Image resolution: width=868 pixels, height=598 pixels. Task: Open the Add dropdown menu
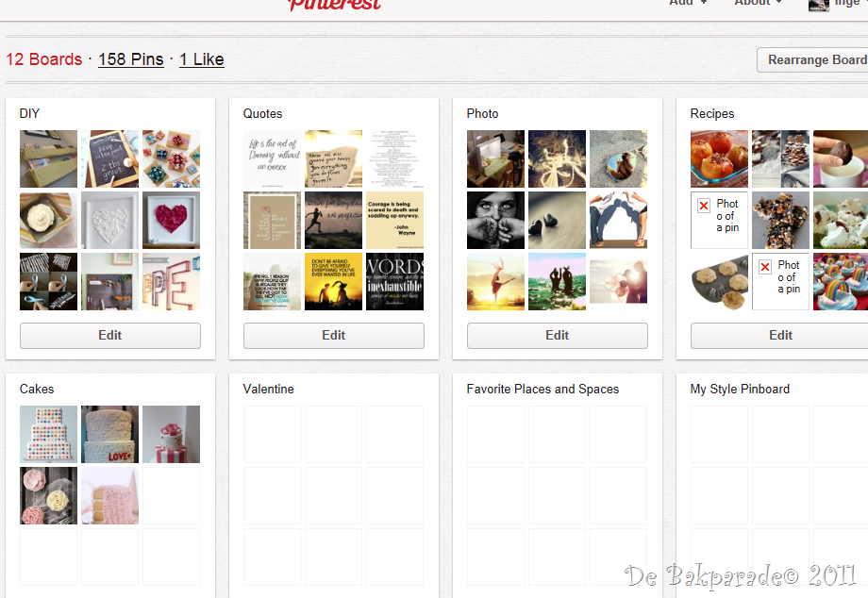(x=688, y=3)
